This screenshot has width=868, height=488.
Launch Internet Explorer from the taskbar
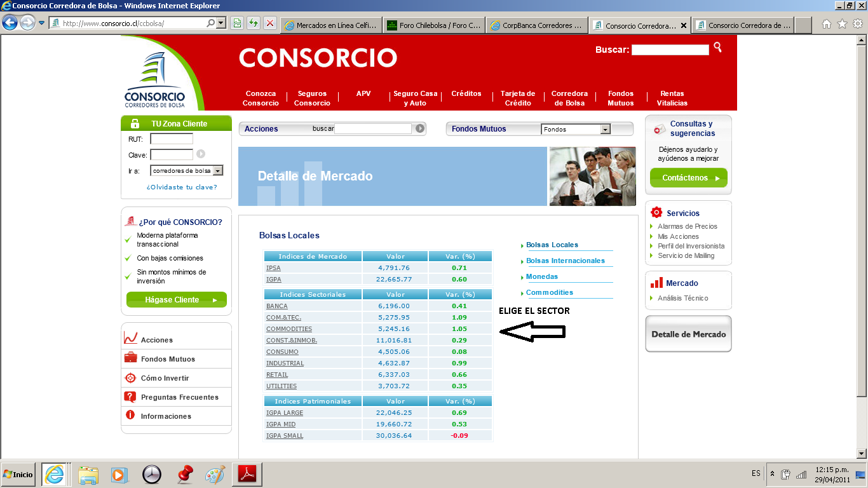coord(55,474)
